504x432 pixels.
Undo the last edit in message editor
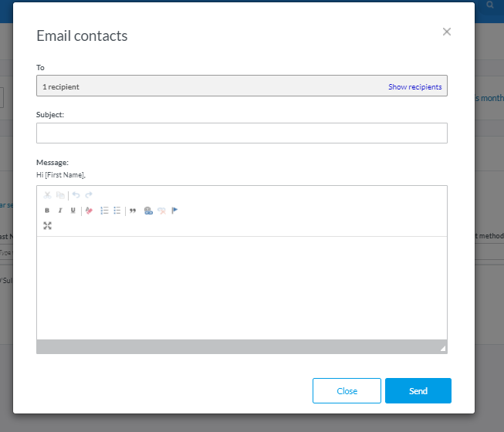76,196
